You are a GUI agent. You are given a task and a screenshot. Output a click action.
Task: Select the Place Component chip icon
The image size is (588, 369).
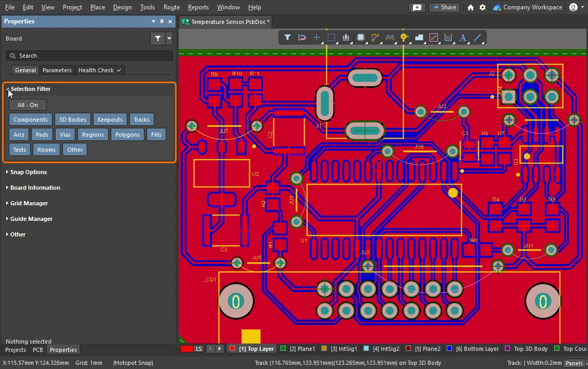pos(360,37)
